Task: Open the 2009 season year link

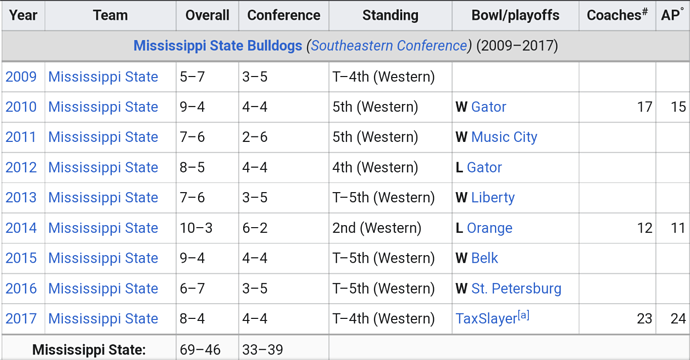Action: [21, 77]
